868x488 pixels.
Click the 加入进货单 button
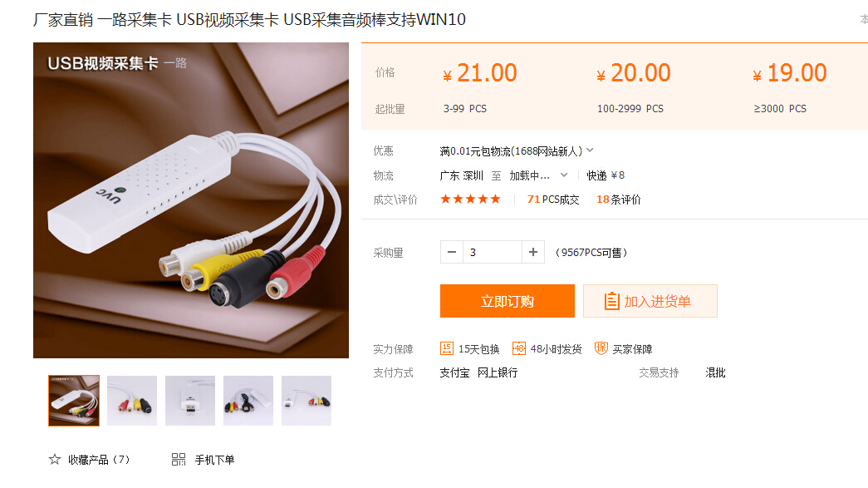pos(650,301)
